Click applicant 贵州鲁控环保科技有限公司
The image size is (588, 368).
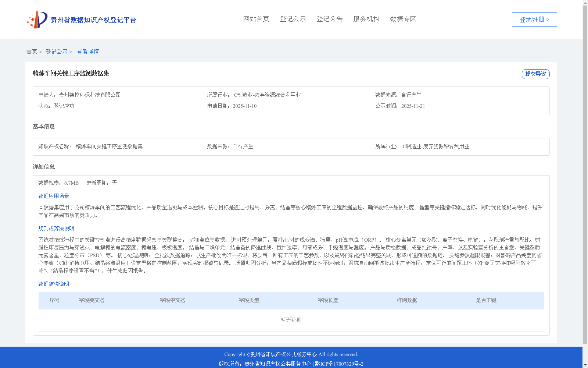point(90,95)
